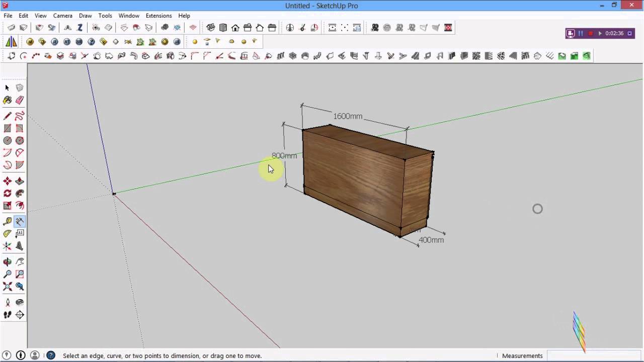The image size is (644, 362).
Task: Activate the Orbit tool
Action: (x=8, y=262)
